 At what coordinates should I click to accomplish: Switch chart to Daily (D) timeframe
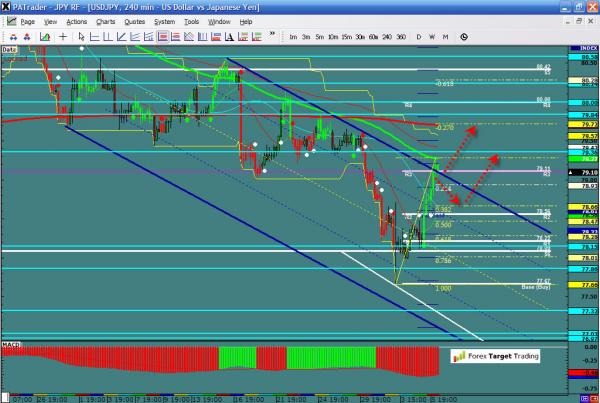[x=418, y=36]
